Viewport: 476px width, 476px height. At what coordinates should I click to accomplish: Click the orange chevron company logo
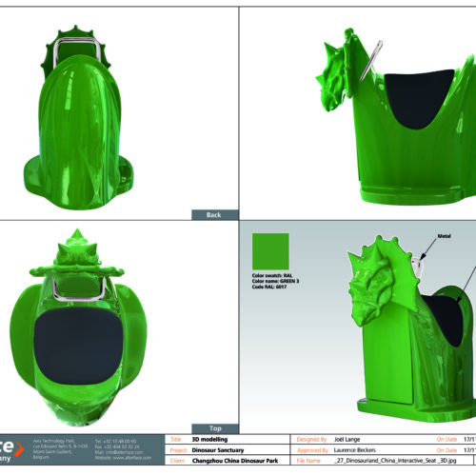coord(19,448)
